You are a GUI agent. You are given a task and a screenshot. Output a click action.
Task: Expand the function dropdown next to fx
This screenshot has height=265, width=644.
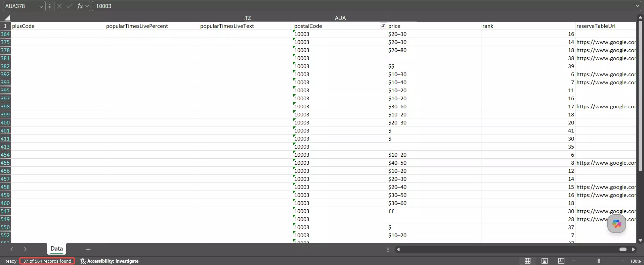[87, 6]
